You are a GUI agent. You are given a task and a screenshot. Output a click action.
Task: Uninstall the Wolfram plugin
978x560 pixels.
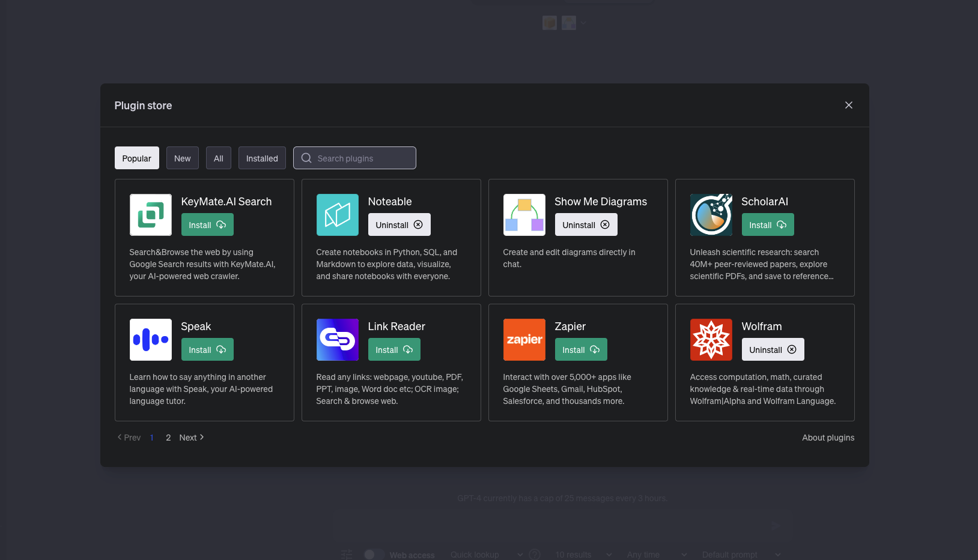point(773,350)
